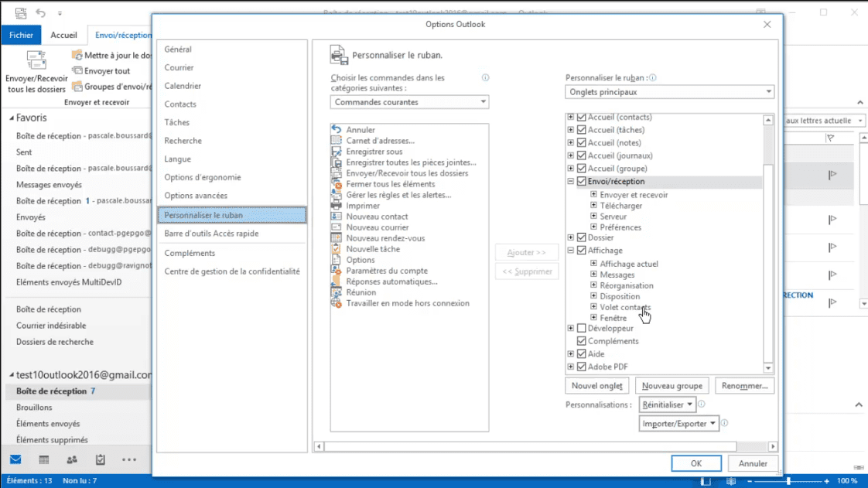Click the Mettre à jour le dossier icon
The image size is (868, 488).
[77, 56]
